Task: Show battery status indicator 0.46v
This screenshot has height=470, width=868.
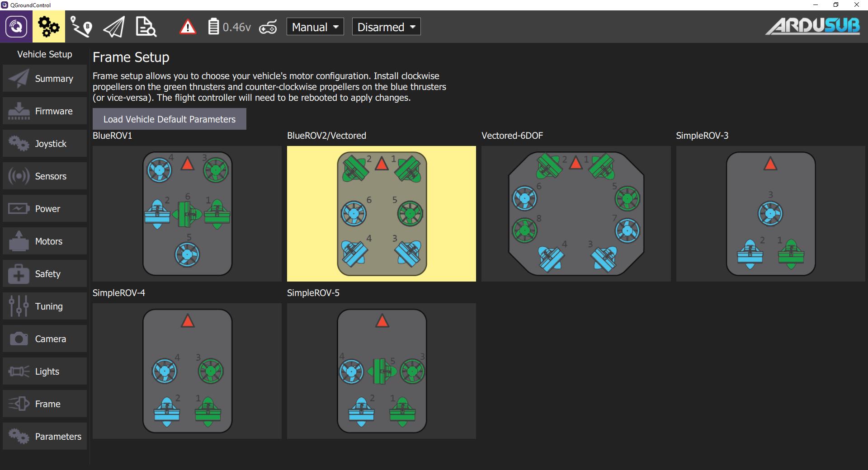Action: (229, 27)
